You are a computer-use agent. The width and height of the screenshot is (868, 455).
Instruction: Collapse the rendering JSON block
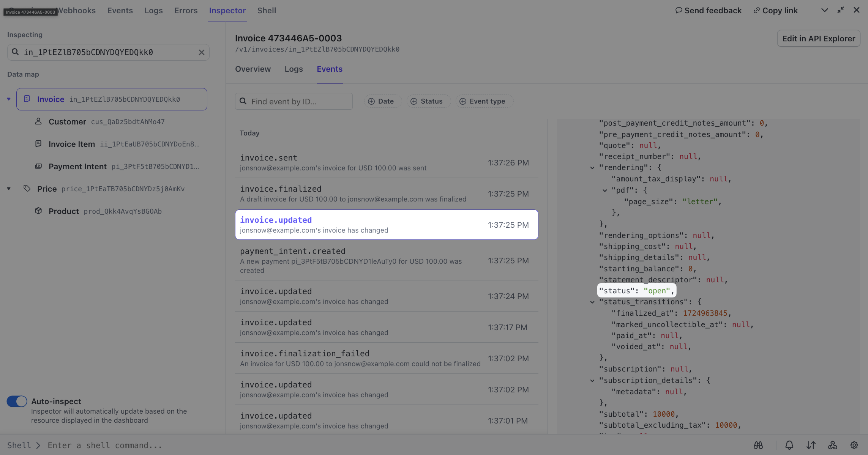(592, 168)
